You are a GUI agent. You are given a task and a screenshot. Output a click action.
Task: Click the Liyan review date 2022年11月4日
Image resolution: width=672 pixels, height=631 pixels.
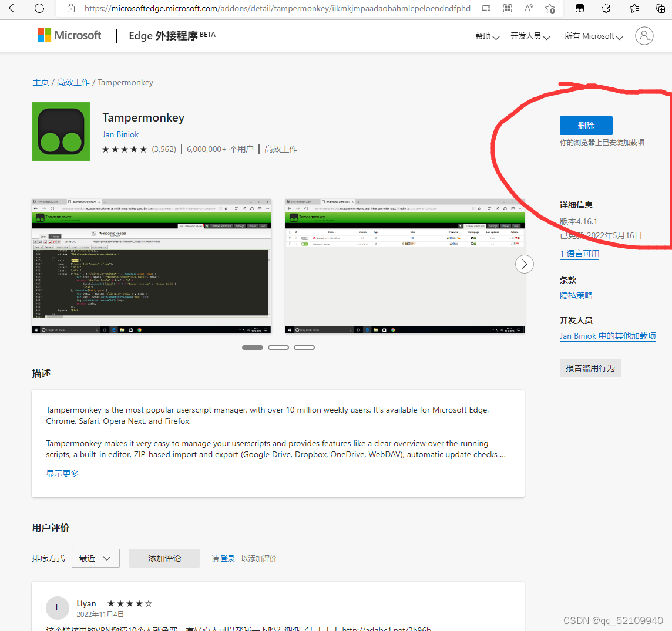point(100,615)
